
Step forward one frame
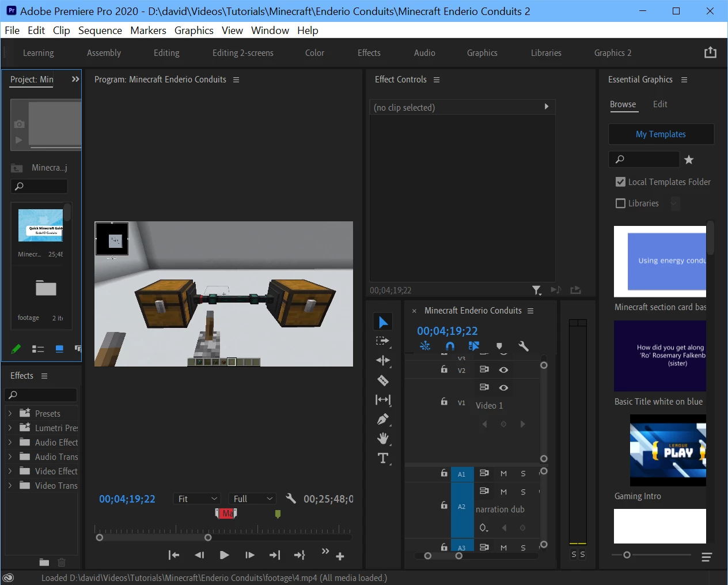(x=250, y=555)
